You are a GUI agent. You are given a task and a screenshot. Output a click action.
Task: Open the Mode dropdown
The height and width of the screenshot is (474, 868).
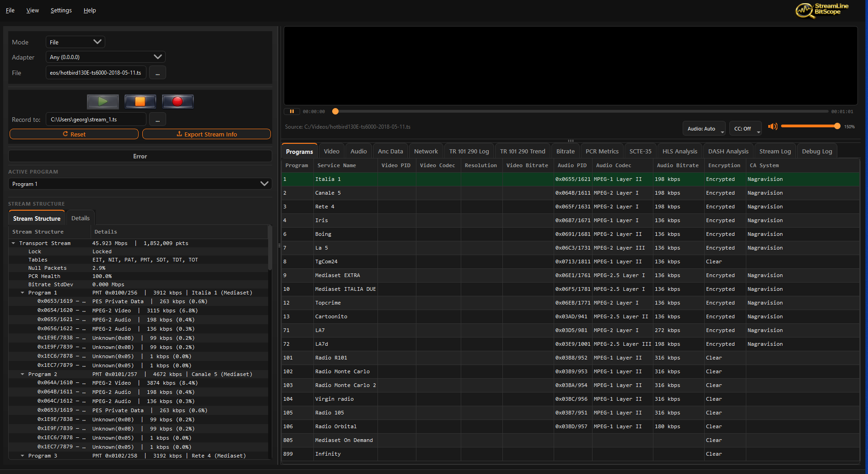point(75,42)
